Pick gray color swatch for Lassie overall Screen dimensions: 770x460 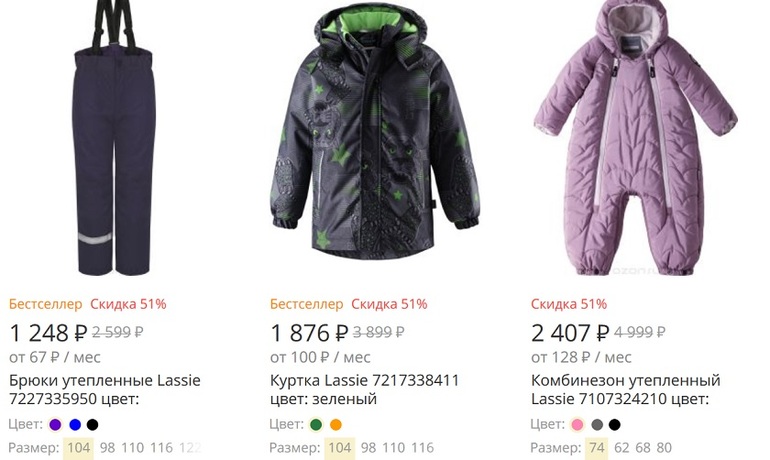coord(596,425)
